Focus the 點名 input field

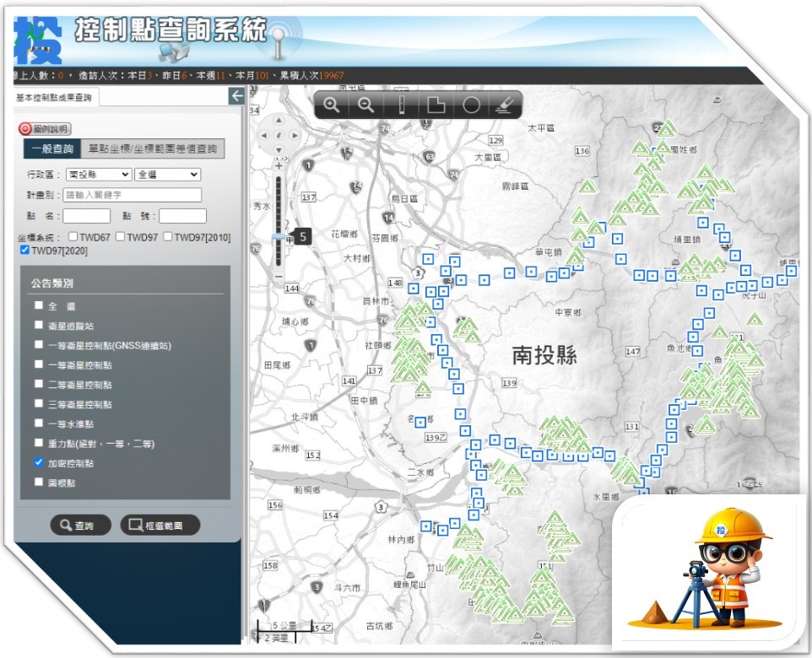pos(86,216)
